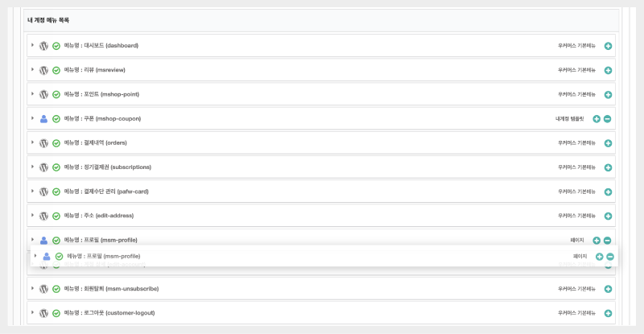644x334 pixels.
Task: Click the plus icon on the 쿠폰 row
Action: coord(597,118)
